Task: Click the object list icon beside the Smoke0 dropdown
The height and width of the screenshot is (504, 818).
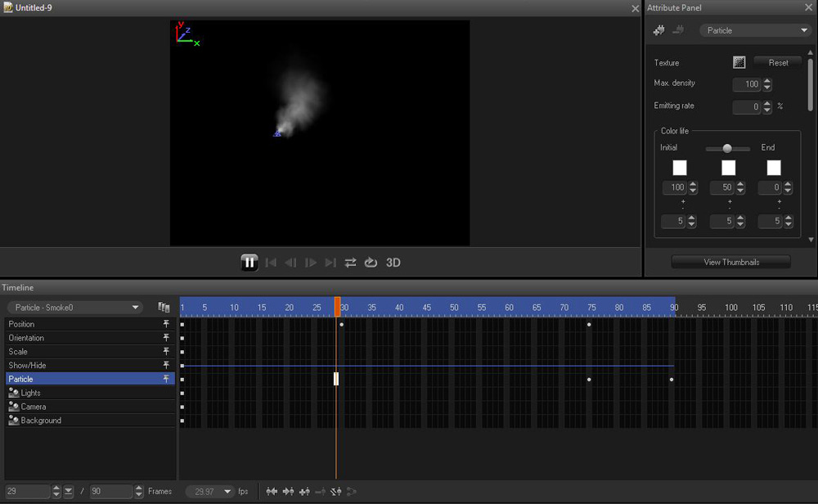Action: point(164,308)
